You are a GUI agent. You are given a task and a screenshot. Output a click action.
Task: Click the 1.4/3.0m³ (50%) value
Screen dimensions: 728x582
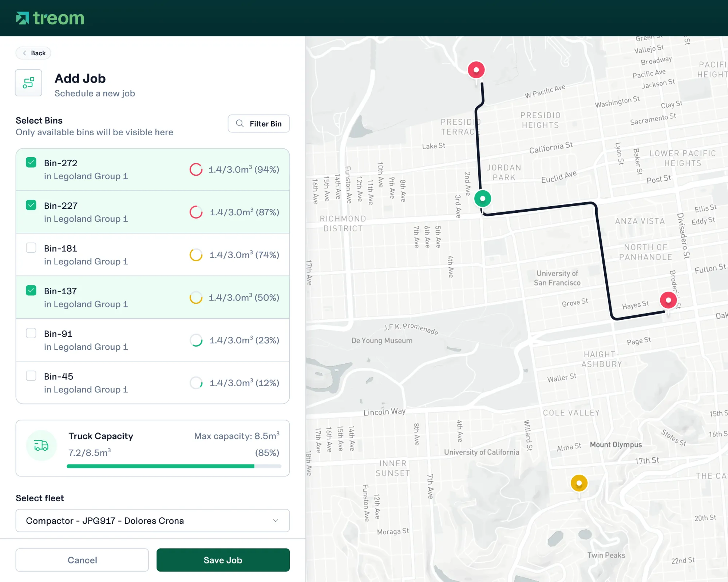[x=244, y=297]
